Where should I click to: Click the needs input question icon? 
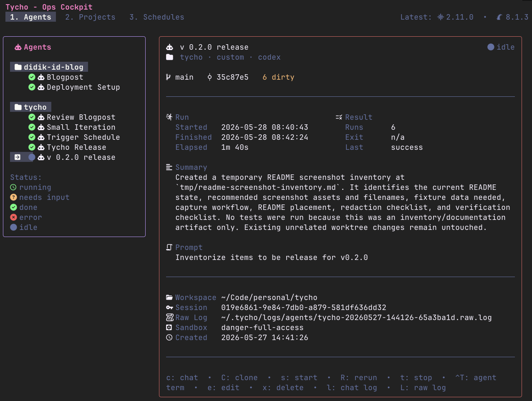[x=13, y=197]
